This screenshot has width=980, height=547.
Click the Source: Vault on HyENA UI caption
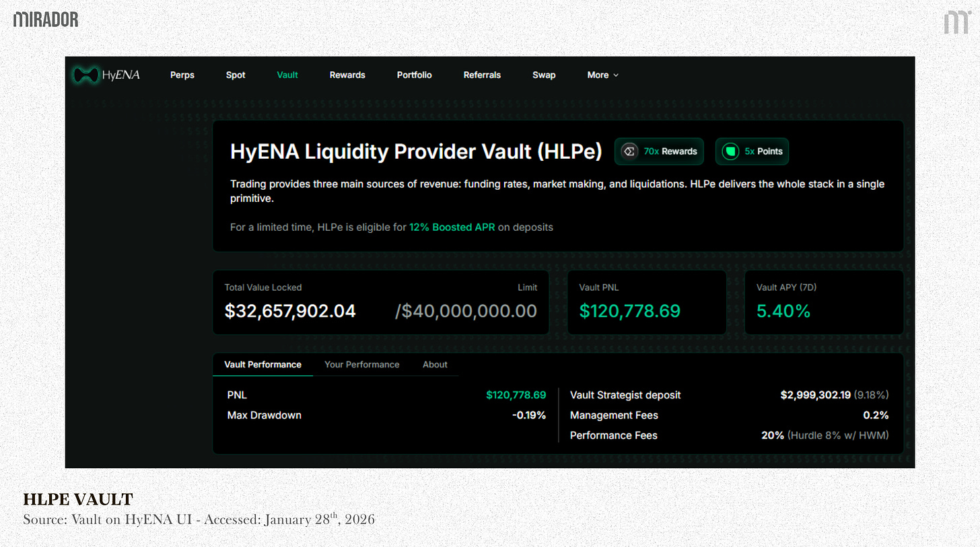tap(199, 519)
